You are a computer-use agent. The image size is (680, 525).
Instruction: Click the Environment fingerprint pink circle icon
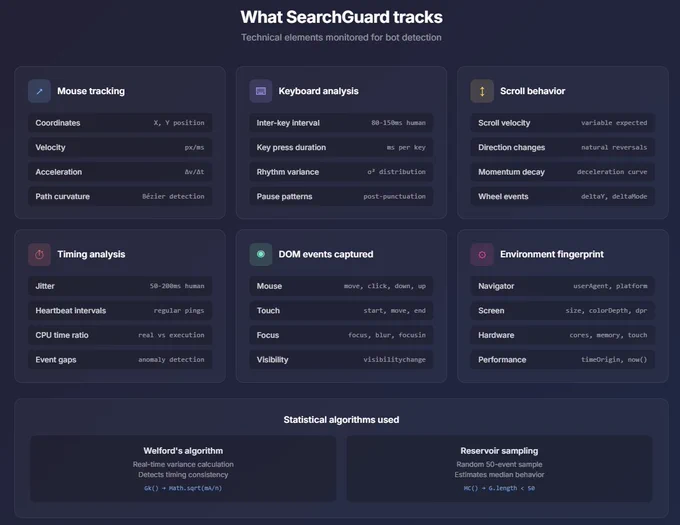pos(482,254)
